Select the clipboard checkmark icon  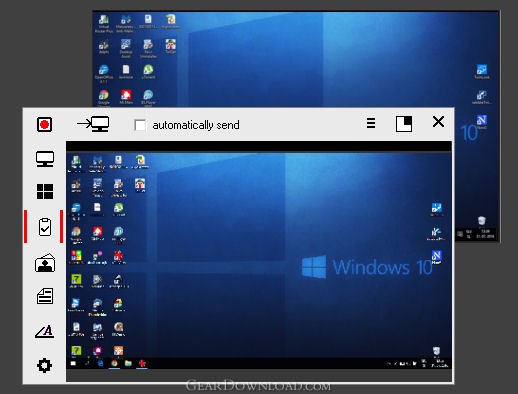(x=45, y=227)
